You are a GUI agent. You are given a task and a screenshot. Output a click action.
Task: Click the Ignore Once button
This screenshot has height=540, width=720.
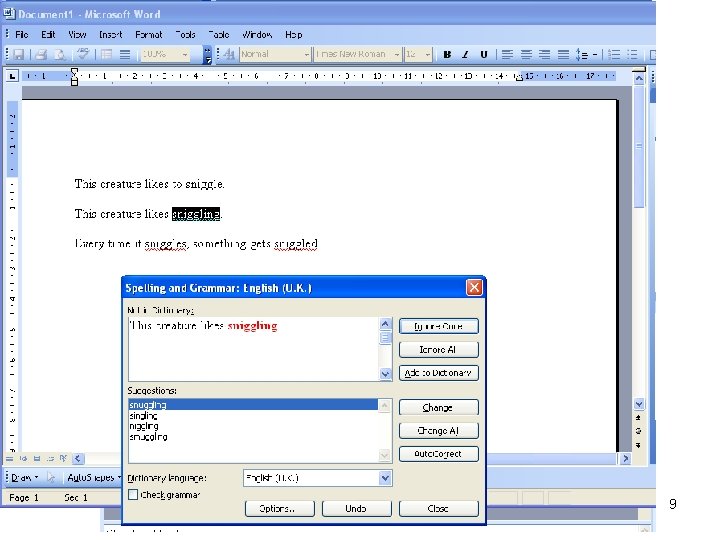439,326
